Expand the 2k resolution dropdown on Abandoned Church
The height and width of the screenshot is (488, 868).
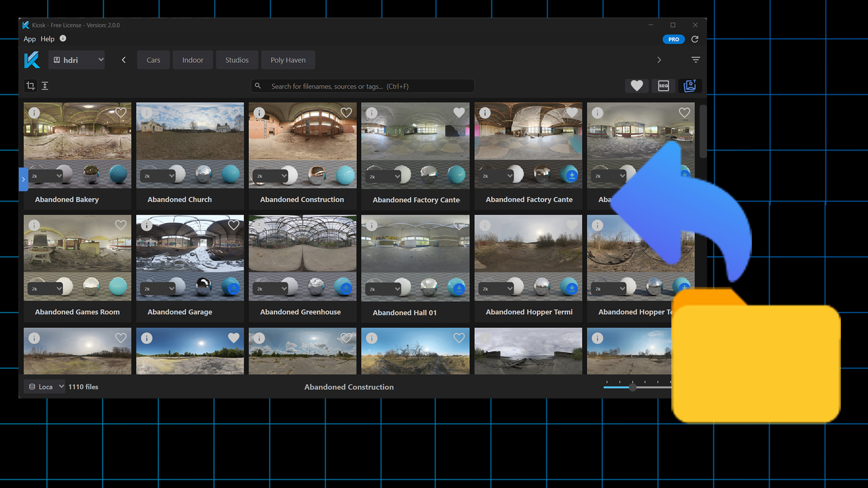click(x=158, y=176)
